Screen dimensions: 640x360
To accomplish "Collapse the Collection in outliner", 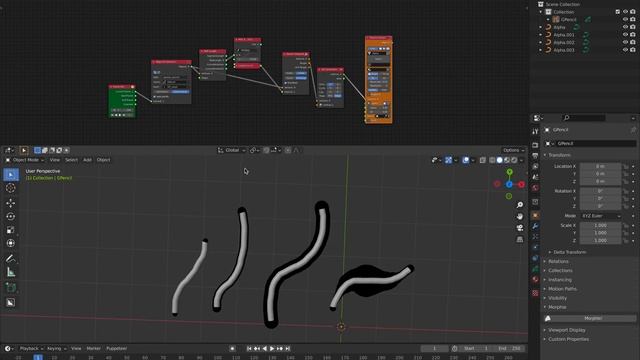I will coord(541,12).
